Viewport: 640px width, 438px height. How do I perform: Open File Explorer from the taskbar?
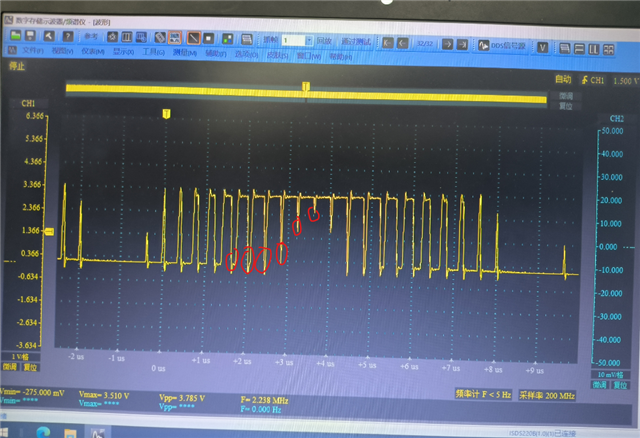point(70,433)
